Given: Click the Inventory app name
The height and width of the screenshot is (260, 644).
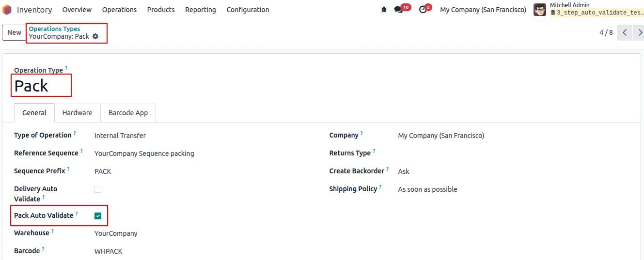Looking at the screenshot, I should point(34,10).
